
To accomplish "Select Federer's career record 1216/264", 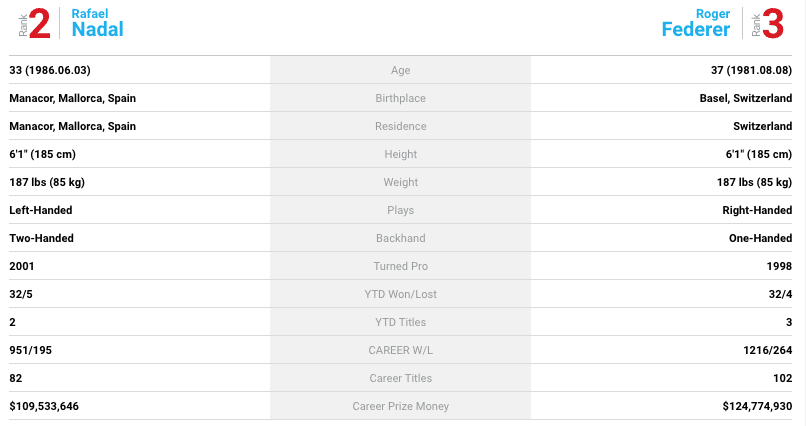I will pos(767,350).
